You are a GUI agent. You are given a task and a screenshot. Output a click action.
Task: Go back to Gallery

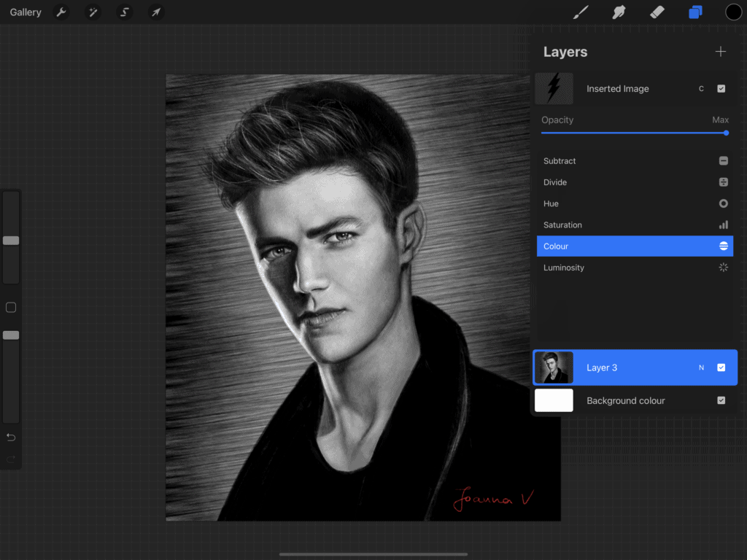[26, 12]
